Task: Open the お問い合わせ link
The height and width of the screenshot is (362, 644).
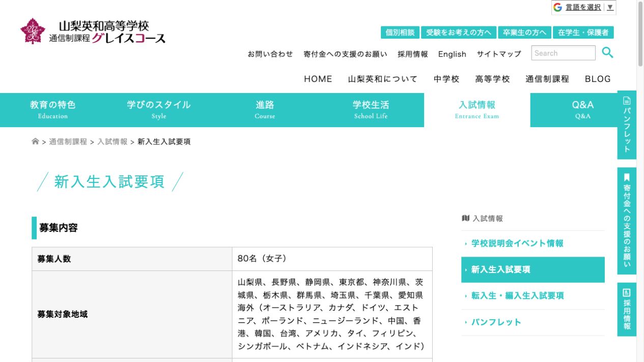Action: click(270, 54)
